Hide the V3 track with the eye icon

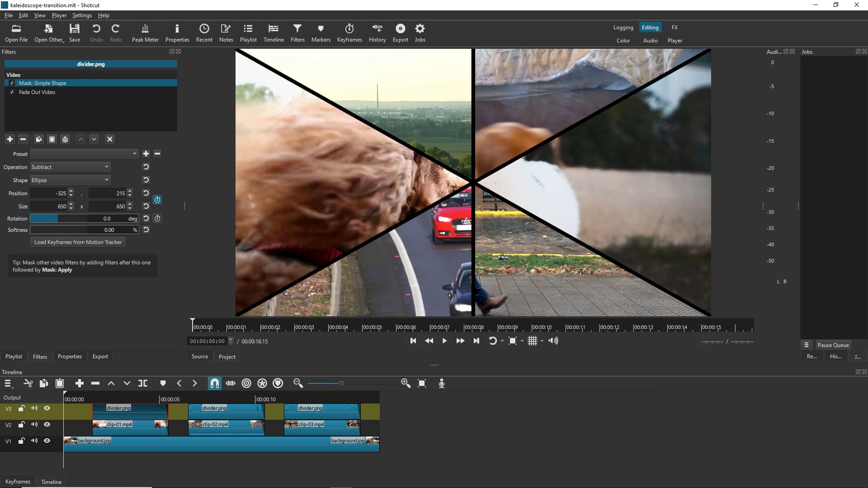point(47,408)
